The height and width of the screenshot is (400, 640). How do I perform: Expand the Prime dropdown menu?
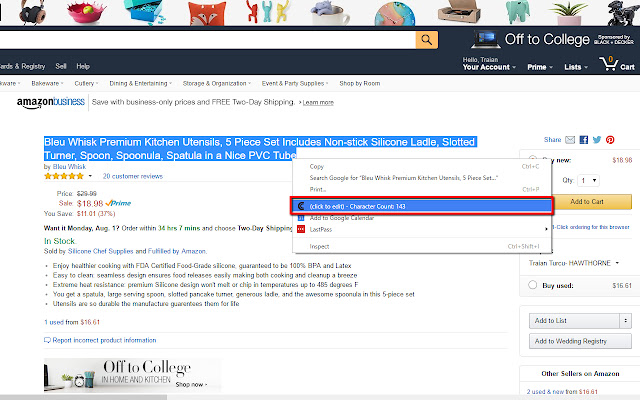click(540, 67)
